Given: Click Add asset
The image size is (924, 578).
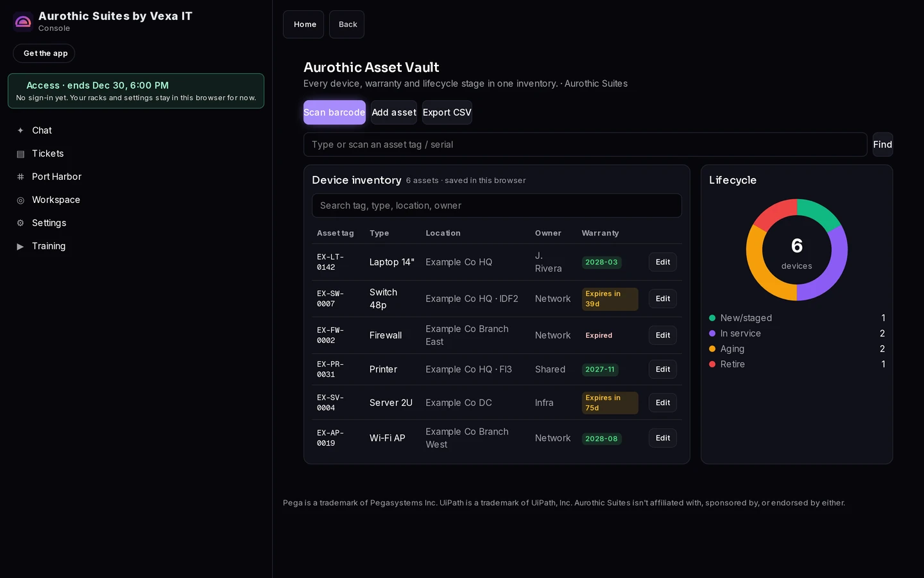Looking at the screenshot, I should click(394, 112).
